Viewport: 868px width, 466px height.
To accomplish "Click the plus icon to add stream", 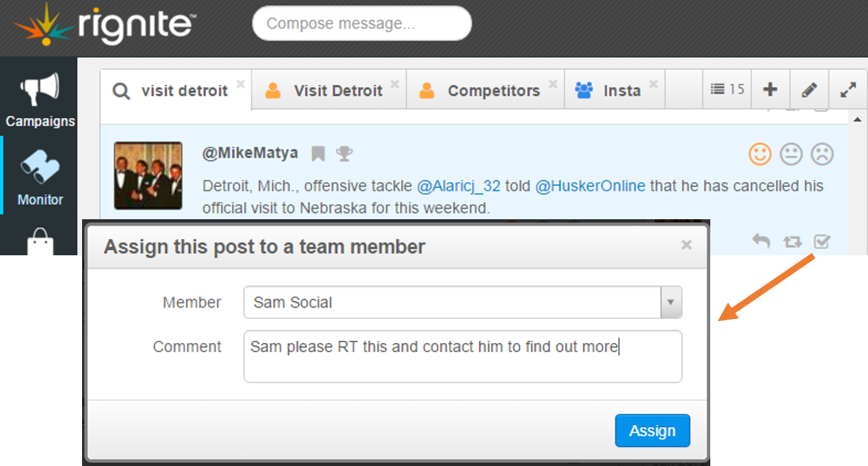I will 770,89.
